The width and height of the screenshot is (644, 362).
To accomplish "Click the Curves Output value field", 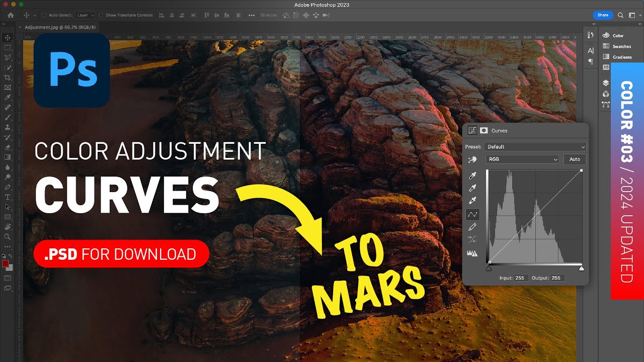I will tap(557, 278).
